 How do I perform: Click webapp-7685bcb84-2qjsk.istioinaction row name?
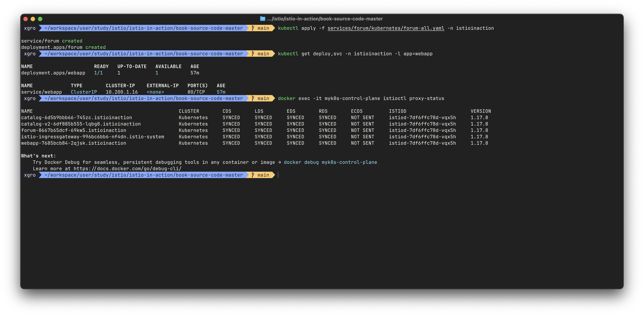(74, 143)
